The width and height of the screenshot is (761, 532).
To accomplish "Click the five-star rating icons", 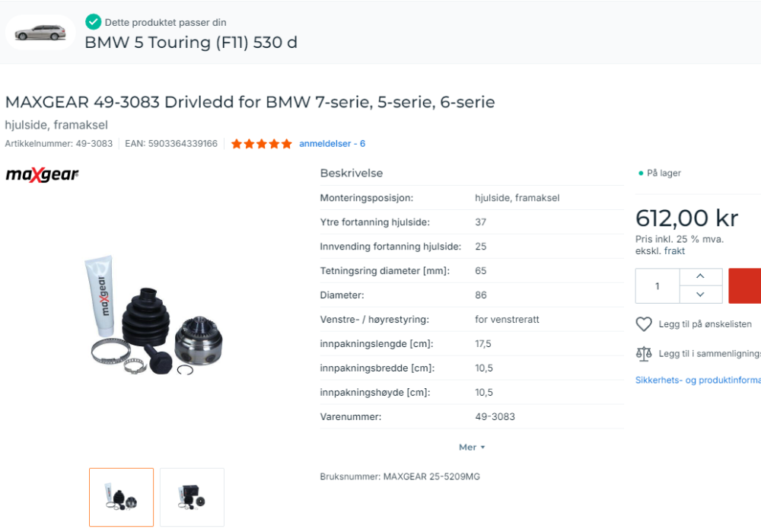I will pos(261,144).
